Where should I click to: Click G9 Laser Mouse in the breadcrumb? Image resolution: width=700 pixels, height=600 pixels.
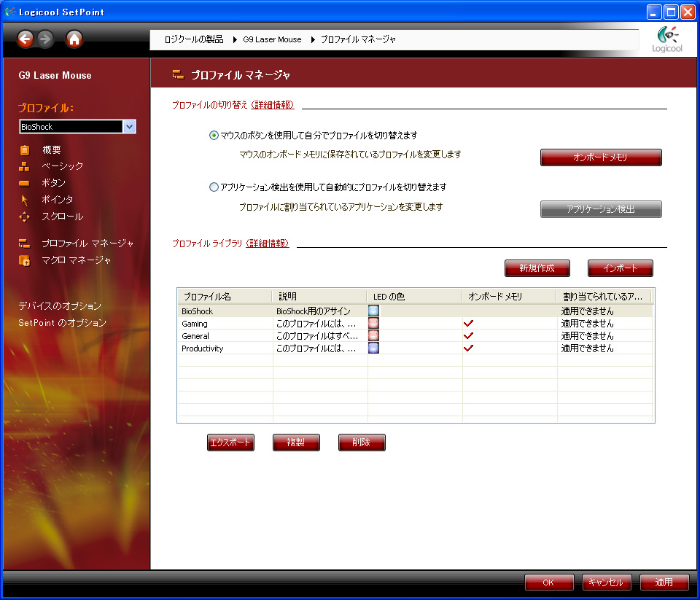pyautogui.click(x=272, y=39)
